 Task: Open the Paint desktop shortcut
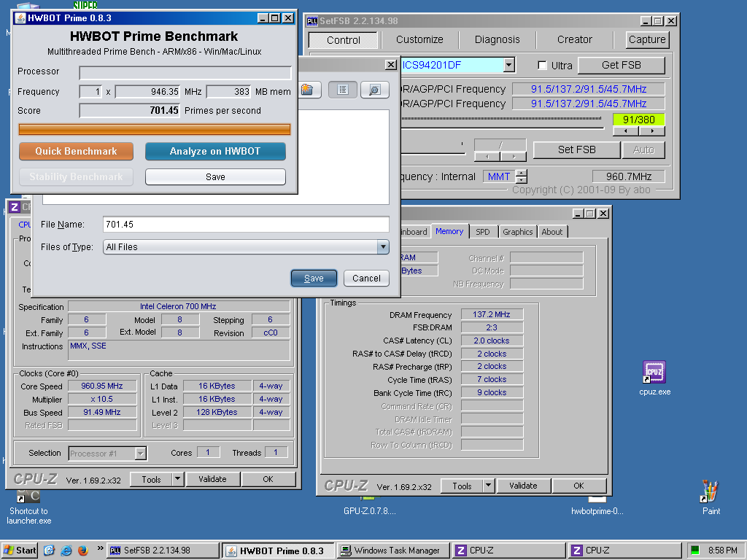tap(711, 497)
